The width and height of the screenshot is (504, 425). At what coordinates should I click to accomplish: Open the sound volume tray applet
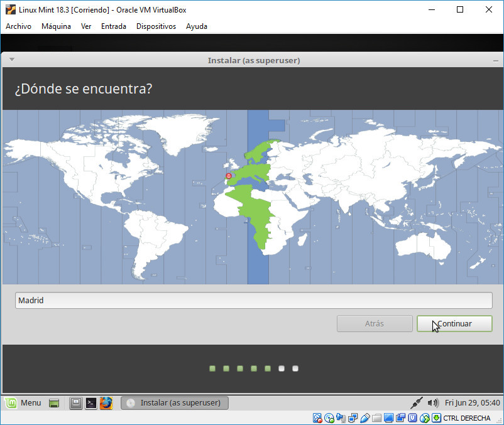(432, 403)
